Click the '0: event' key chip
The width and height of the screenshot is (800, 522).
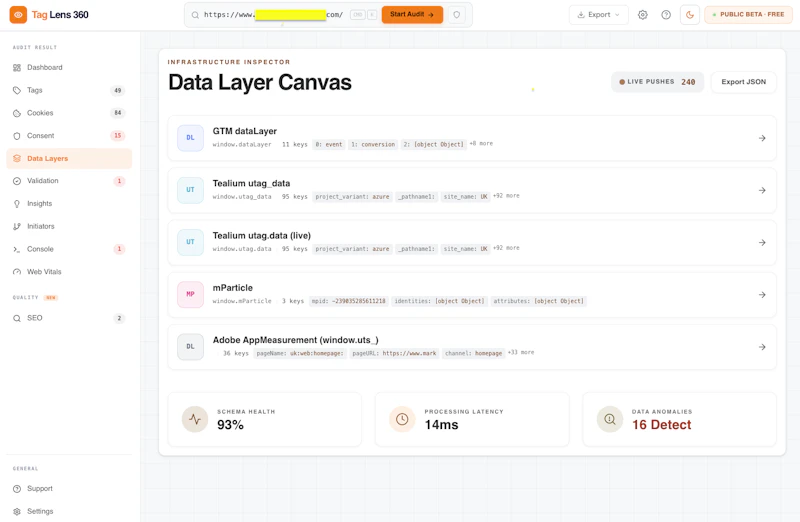pos(329,144)
